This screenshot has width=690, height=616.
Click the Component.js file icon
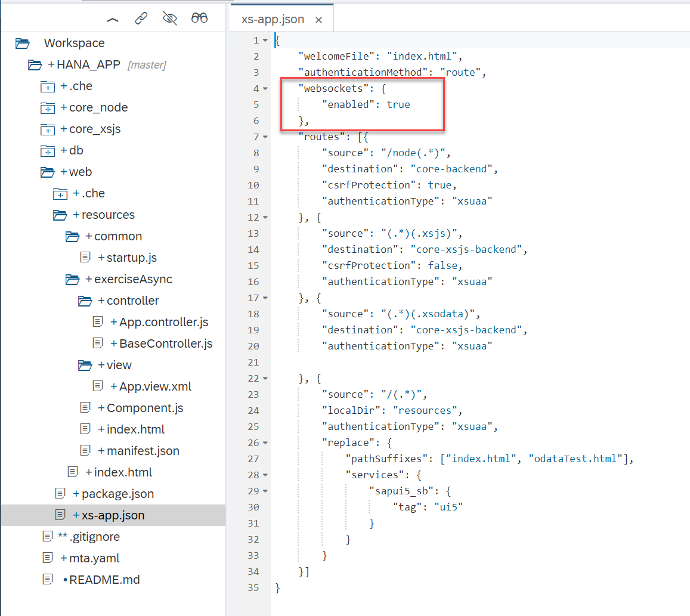click(85, 407)
